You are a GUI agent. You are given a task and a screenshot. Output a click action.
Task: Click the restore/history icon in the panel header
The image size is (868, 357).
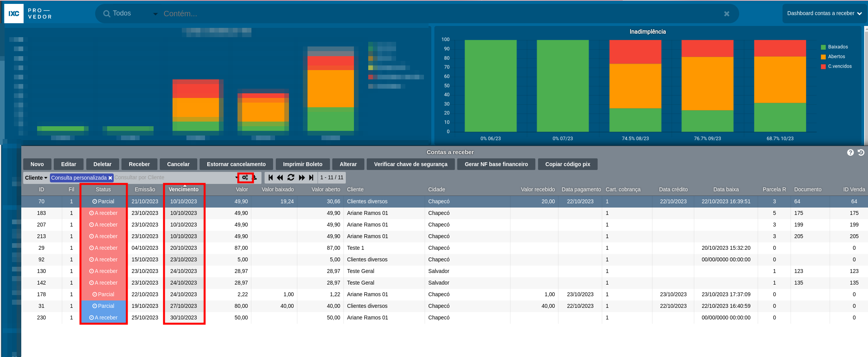coord(861,153)
